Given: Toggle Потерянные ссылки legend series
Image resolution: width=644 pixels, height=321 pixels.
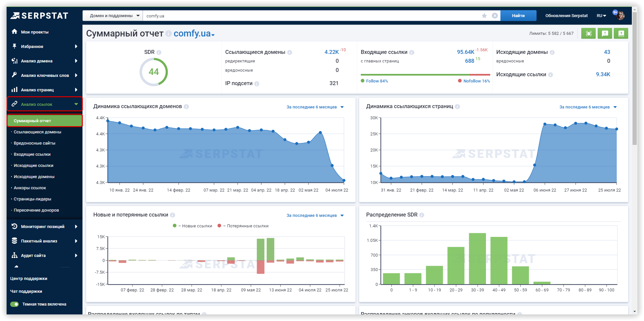Looking at the screenshot, I should coord(243,226).
